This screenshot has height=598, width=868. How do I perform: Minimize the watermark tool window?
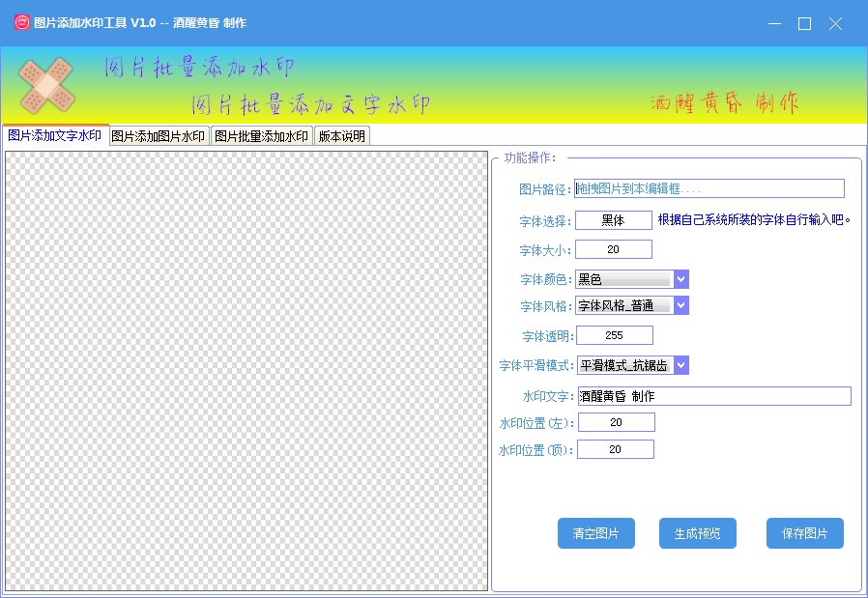tap(776, 21)
